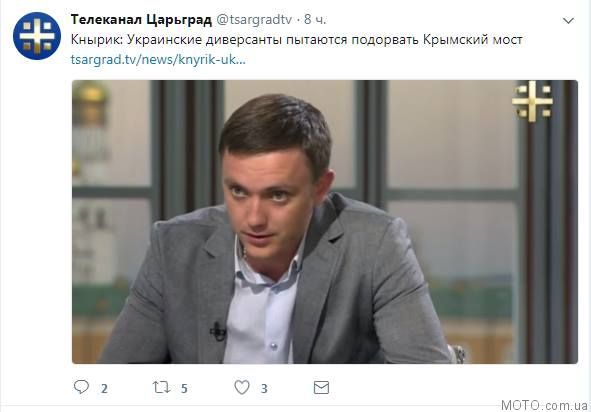Click the Tsargrad cross watermark in image
Screen dimensions: 591x412
532,102
